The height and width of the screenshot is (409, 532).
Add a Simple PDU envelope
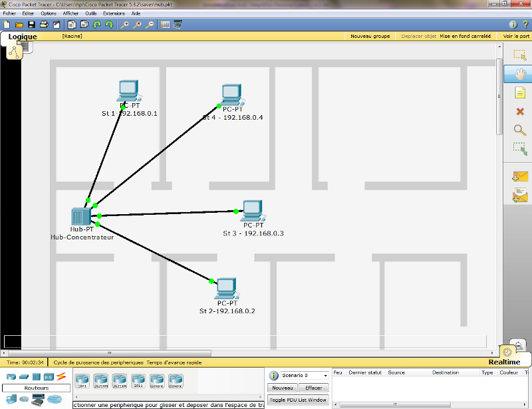520,176
